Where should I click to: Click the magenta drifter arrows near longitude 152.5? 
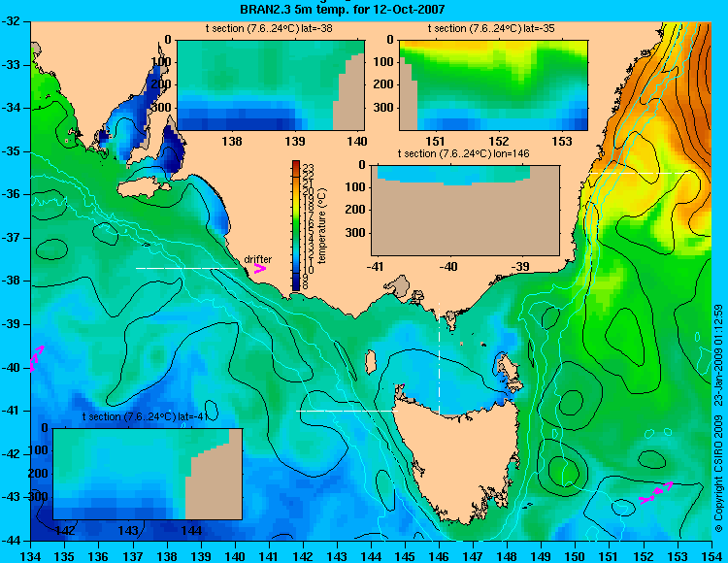pyautogui.click(x=655, y=493)
